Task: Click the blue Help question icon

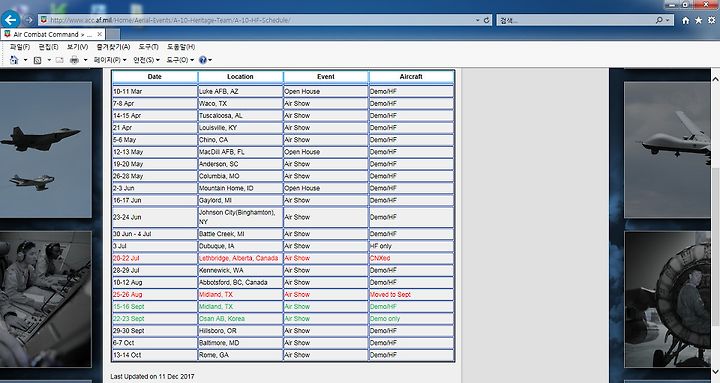Action: pyautogui.click(x=202, y=60)
